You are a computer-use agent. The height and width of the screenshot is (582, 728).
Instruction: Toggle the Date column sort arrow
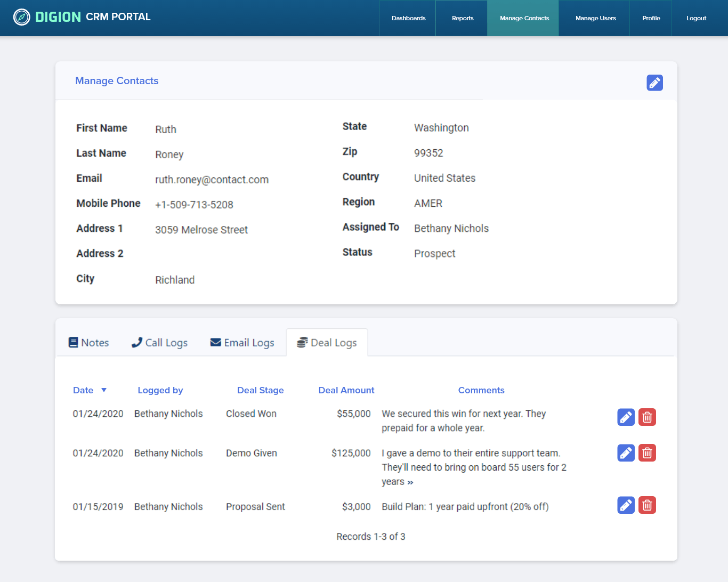[x=104, y=390]
